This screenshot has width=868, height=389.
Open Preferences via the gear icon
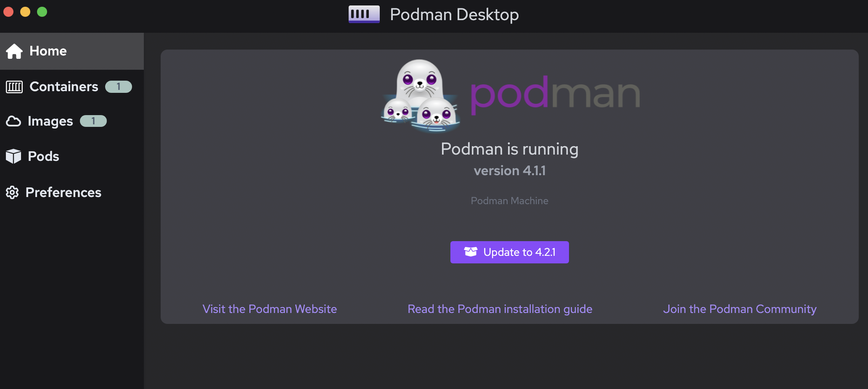(12, 192)
